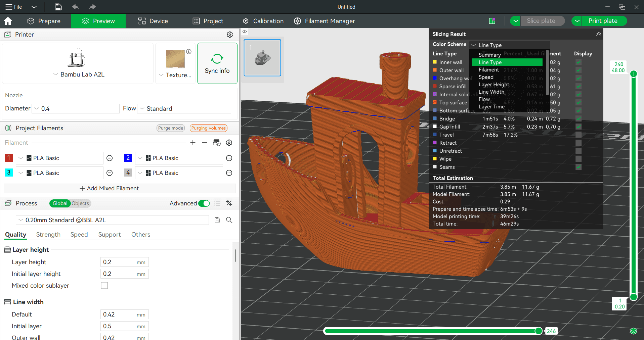Collapse the Slicing Result panel
644x340 pixels.
coord(599,34)
